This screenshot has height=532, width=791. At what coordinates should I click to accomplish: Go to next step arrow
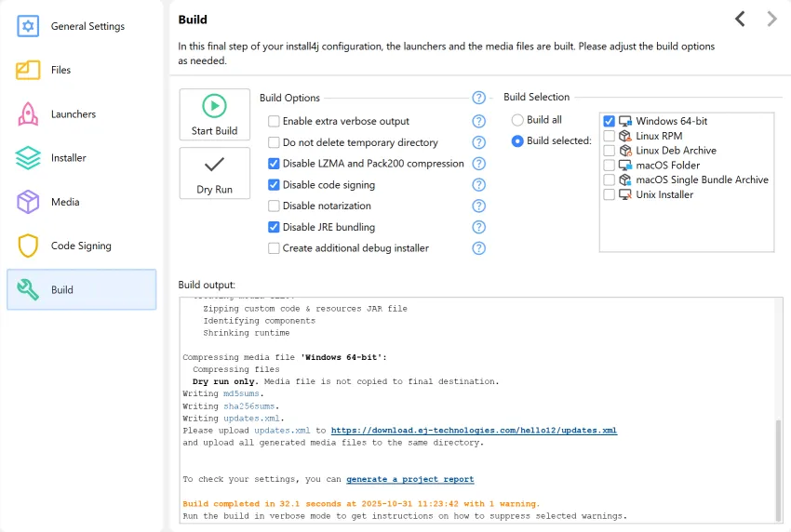[771, 20]
